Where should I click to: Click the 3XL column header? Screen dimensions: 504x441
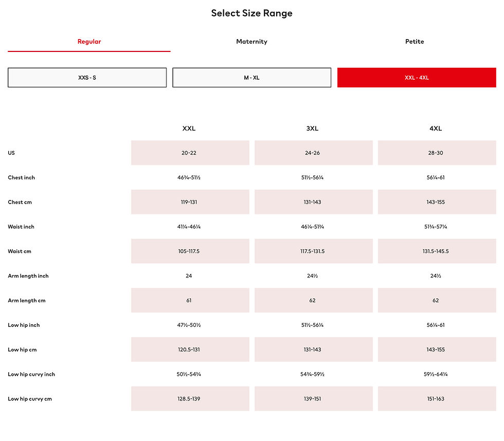pyautogui.click(x=312, y=128)
